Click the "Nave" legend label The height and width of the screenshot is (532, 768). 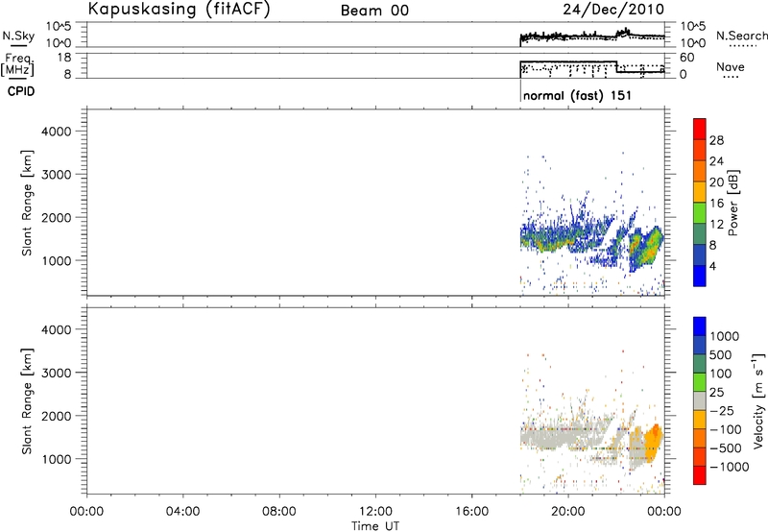coord(731,66)
